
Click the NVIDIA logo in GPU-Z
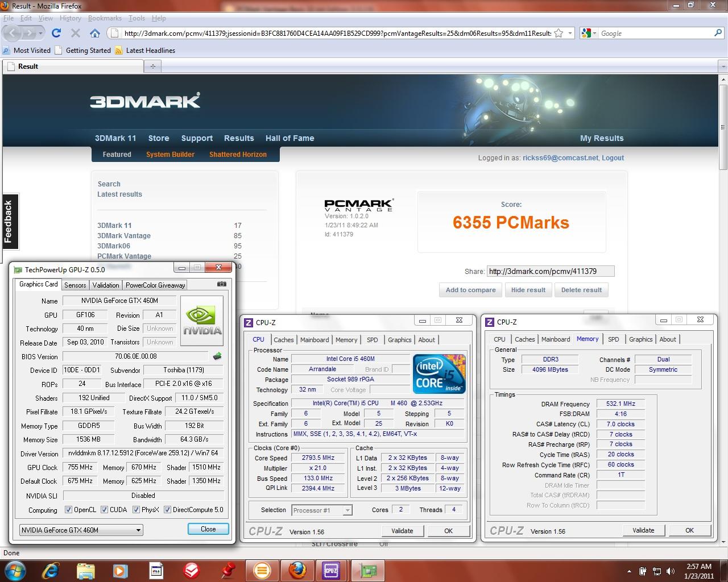[x=202, y=321]
